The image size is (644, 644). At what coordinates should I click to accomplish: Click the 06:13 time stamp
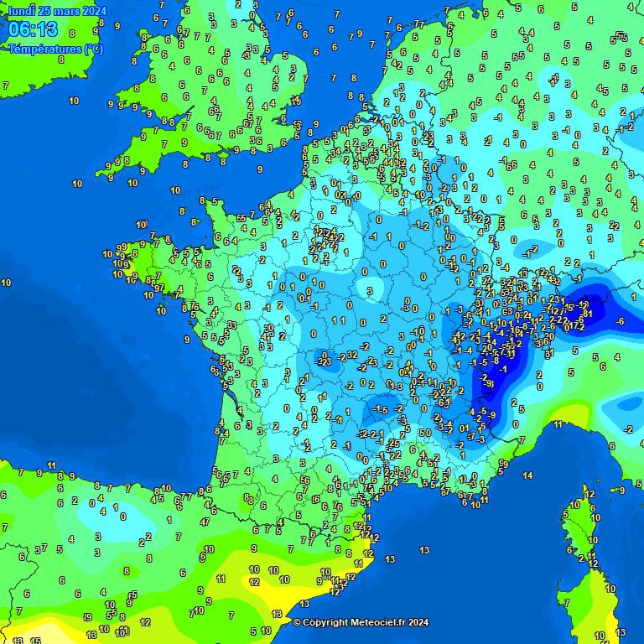coord(34,30)
